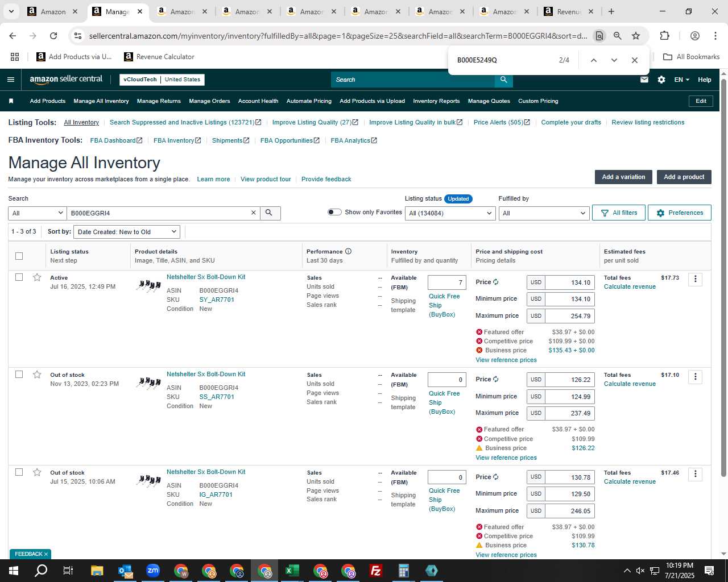
Task: Select checkbox for SY_AR7701 listing
Action: pos(19,277)
